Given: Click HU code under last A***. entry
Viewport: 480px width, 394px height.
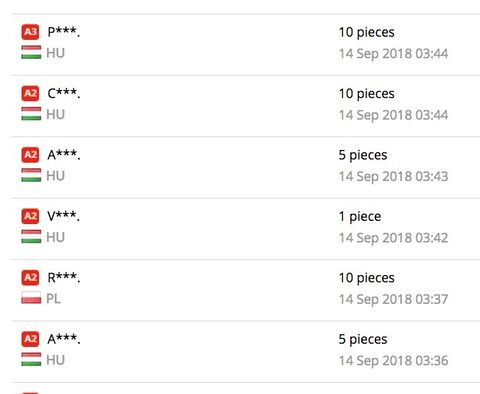Looking at the screenshot, I should (x=55, y=360).
